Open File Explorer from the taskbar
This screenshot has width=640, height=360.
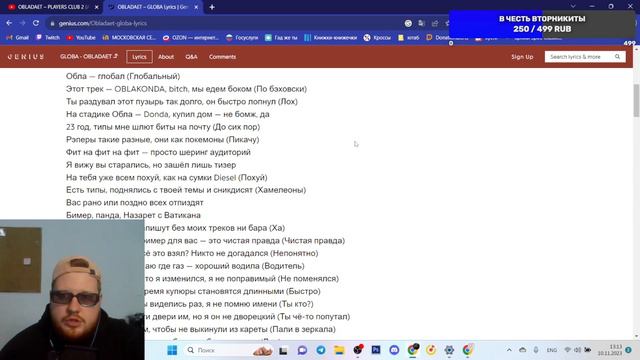[339, 350]
